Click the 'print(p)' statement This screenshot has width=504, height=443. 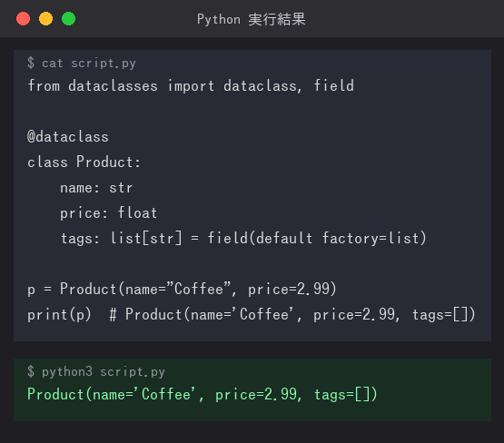(59, 314)
